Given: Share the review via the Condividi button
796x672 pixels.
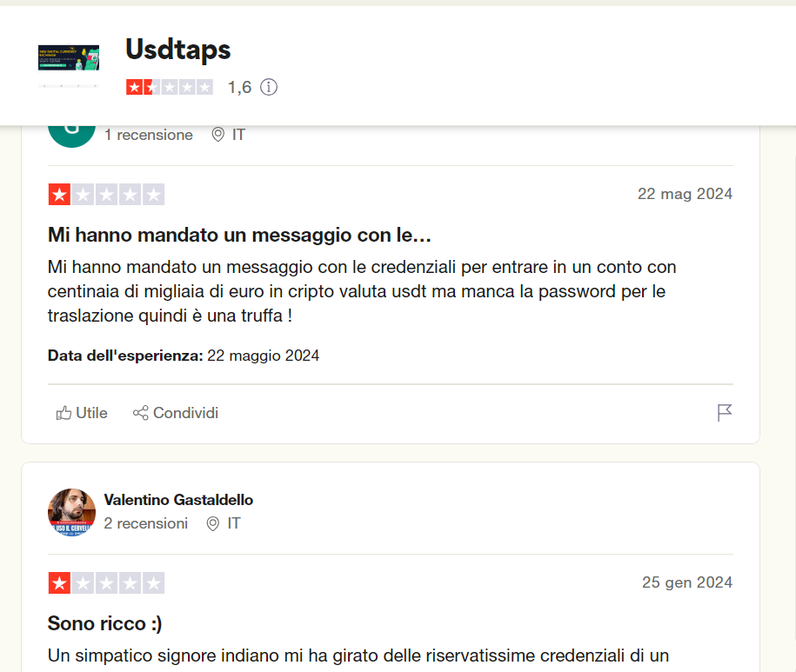Looking at the screenshot, I should point(176,413).
